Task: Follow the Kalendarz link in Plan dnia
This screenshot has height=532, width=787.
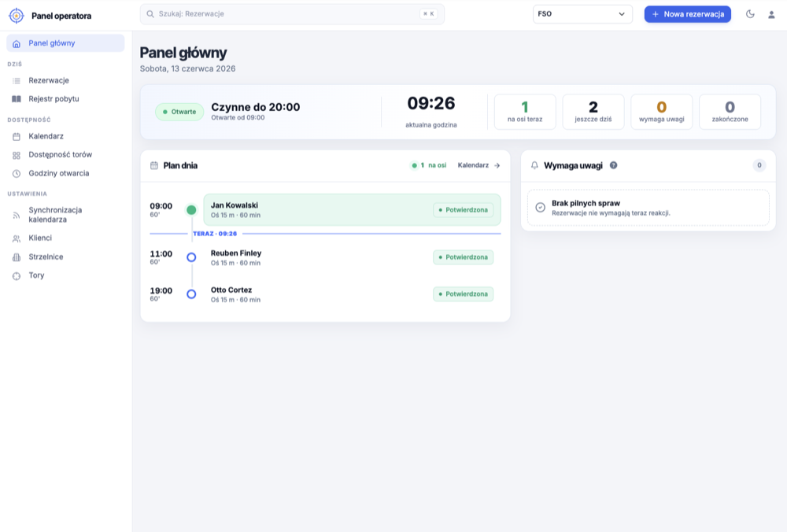Action: pyautogui.click(x=478, y=165)
